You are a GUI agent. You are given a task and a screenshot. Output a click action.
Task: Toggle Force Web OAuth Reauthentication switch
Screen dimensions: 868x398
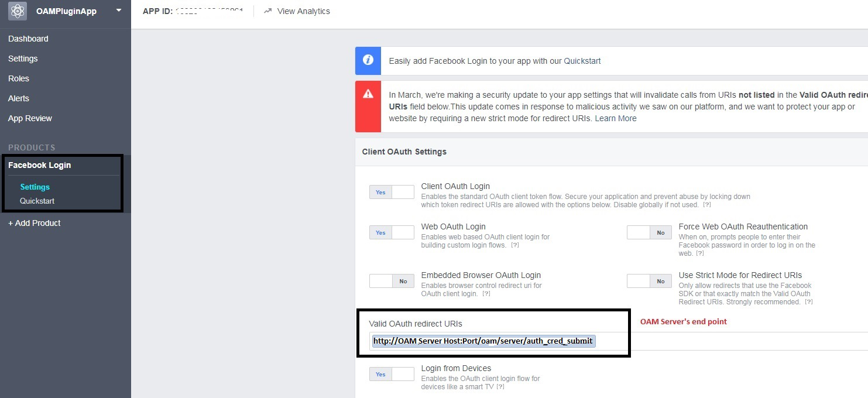(649, 232)
